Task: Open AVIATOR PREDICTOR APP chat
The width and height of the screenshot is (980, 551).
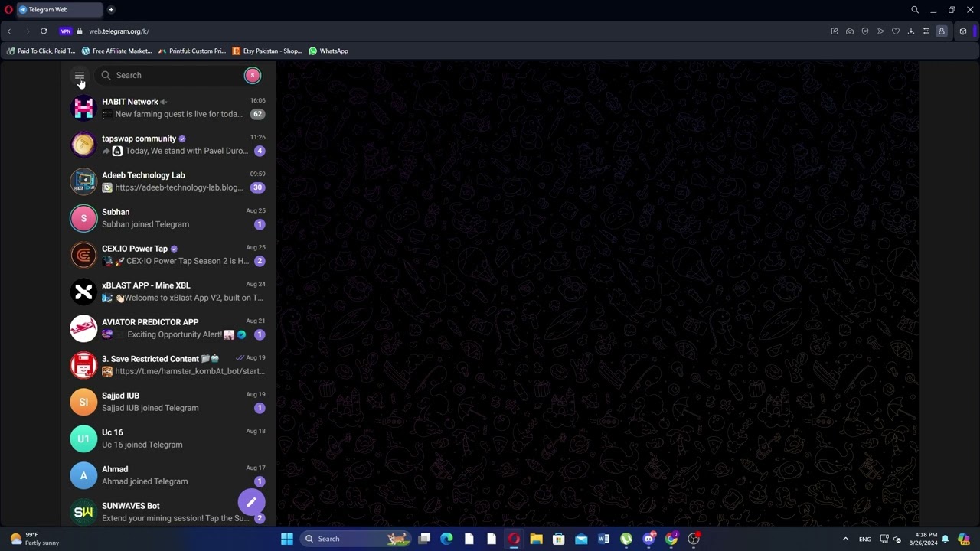Action: (x=168, y=328)
